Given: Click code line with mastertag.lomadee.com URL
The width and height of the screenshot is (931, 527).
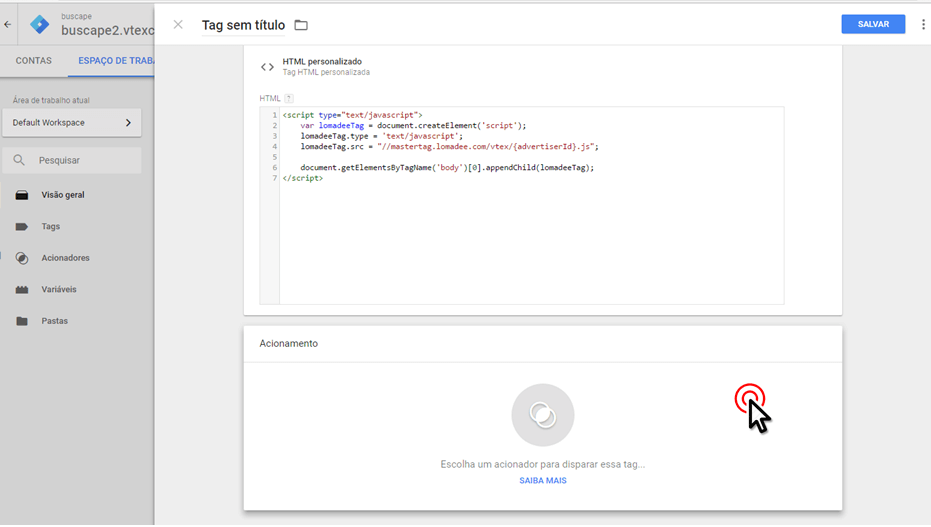Looking at the screenshot, I should pyautogui.click(x=449, y=147).
